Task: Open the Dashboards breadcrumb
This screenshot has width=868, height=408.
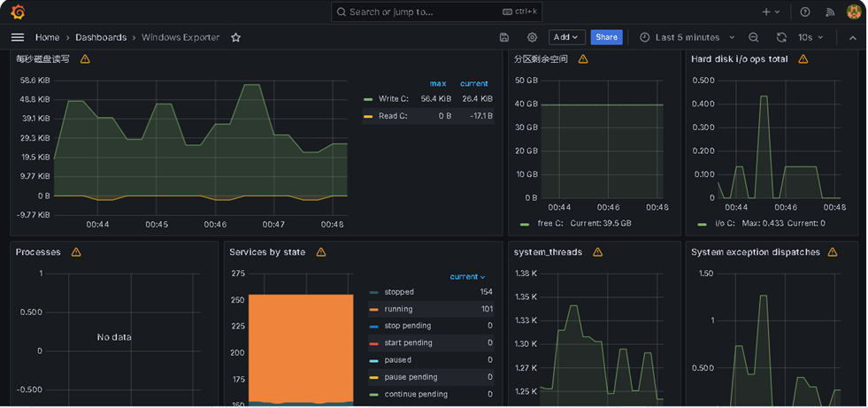Action: 101,38
